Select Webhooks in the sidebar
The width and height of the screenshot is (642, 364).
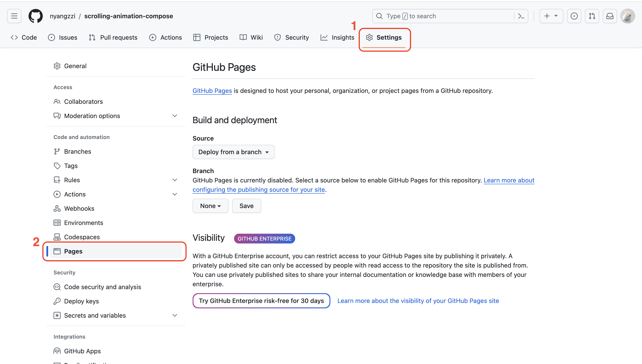point(79,209)
